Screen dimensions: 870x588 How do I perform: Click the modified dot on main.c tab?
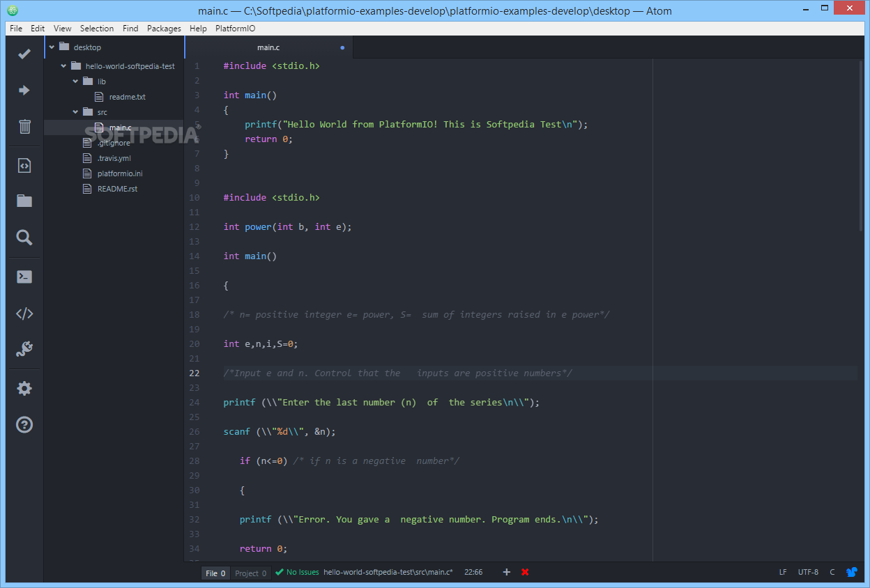coord(342,48)
